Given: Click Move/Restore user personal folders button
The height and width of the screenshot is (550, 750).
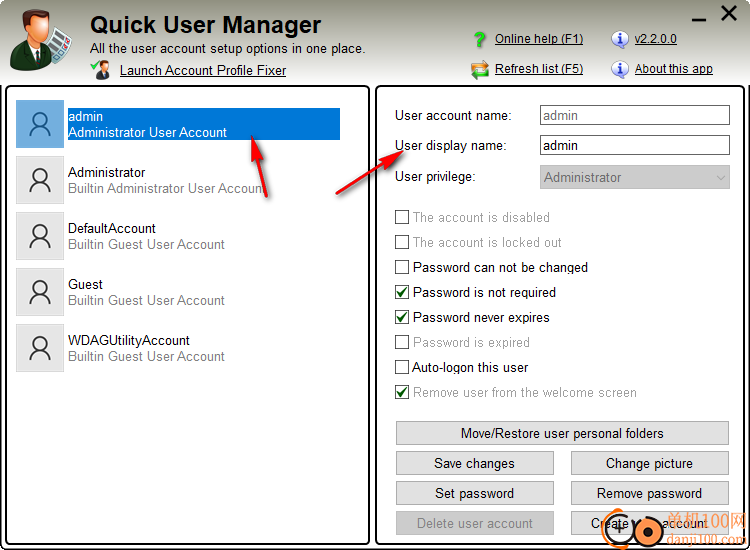Looking at the screenshot, I should pyautogui.click(x=562, y=433).
